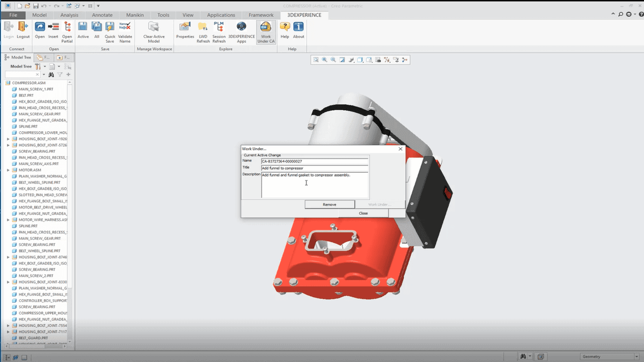Viewport: 644px width, 362px height.
Task: Click the Refit view icon
Action: pos(316,60)
